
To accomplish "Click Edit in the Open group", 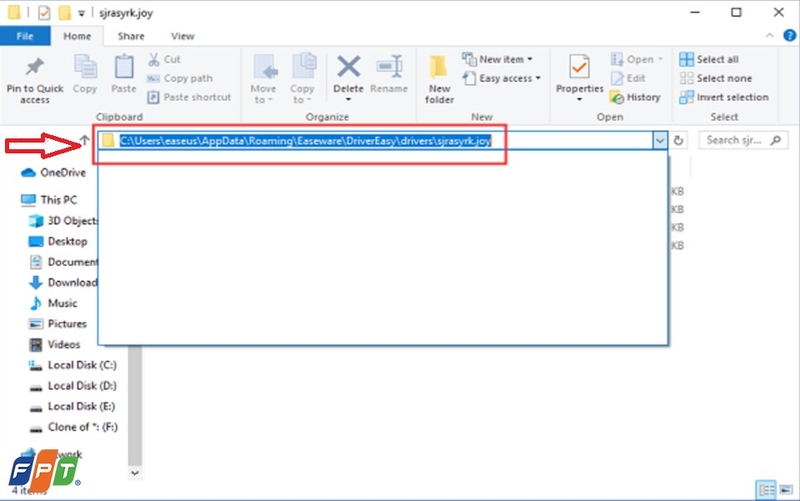I will coord(628,78).
